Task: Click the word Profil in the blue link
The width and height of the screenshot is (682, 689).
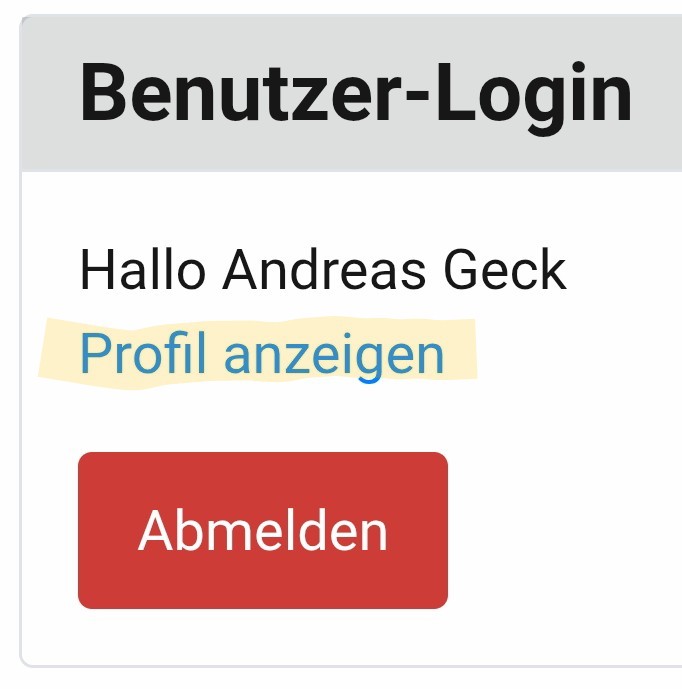Action: (143, 353)
